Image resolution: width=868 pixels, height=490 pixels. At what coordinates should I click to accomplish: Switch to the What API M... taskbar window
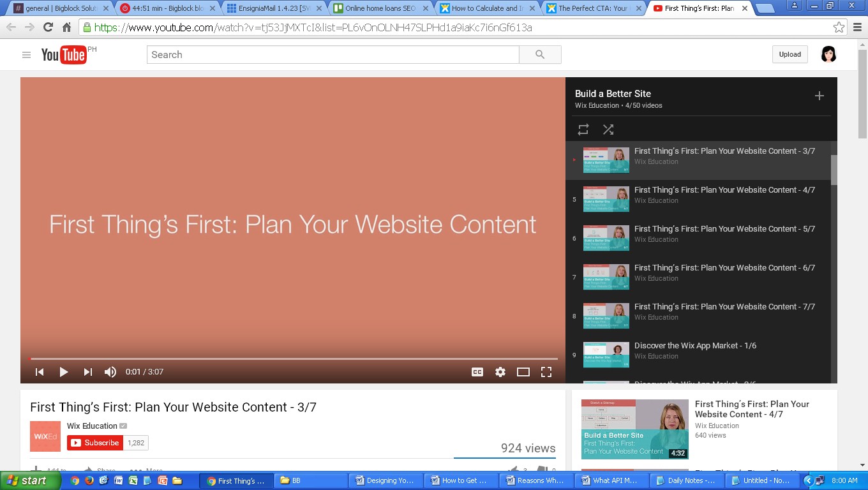point(612,480)
